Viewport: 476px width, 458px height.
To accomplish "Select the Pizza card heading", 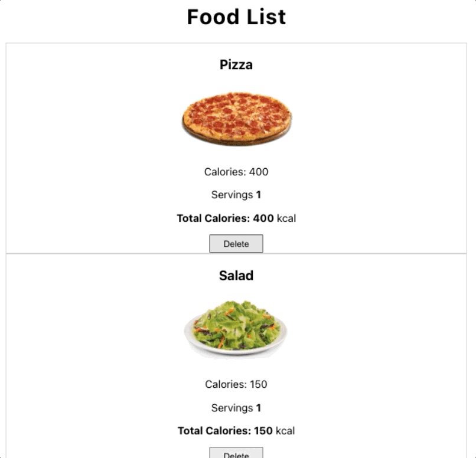I will pyautogui.click(x=236, y=65).
